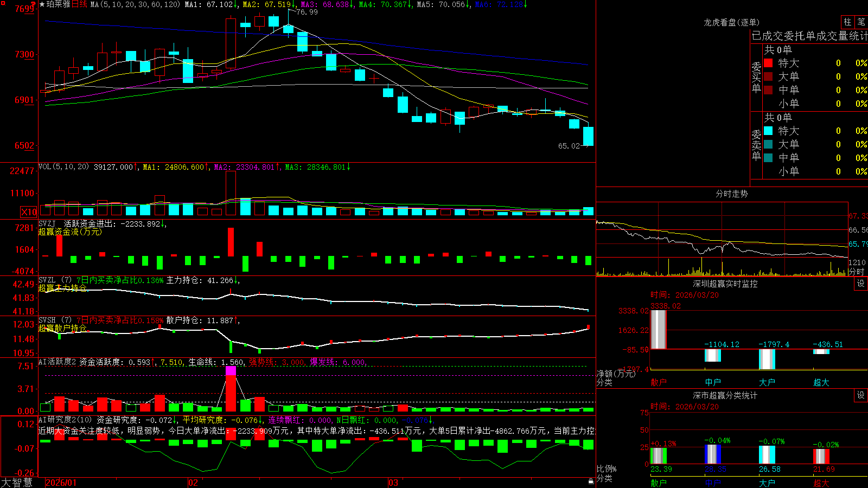Image resolution: width=868 pixels, height=488 pixels.
Task: Switch to 笔 tick display mode
Action: pyautogui.click(x=861, y=22)
